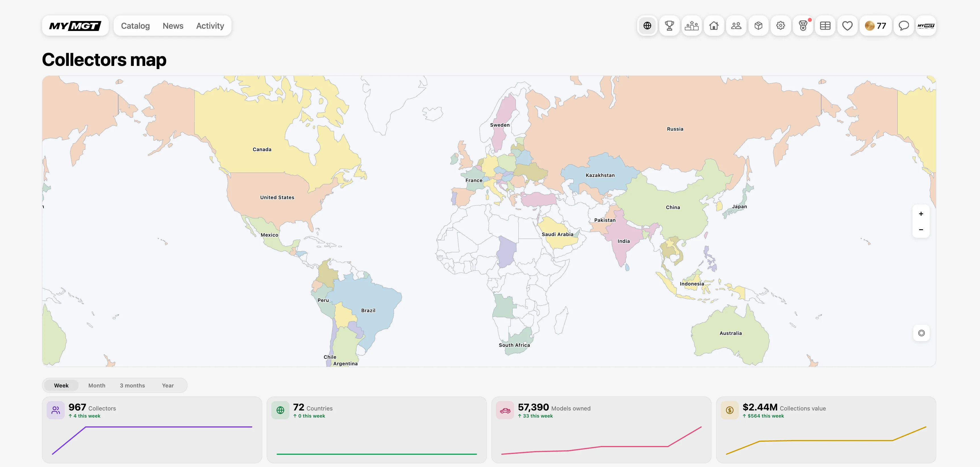Screen dimensions: 980x467
Task: Go to the home icon
Action: 714,26
